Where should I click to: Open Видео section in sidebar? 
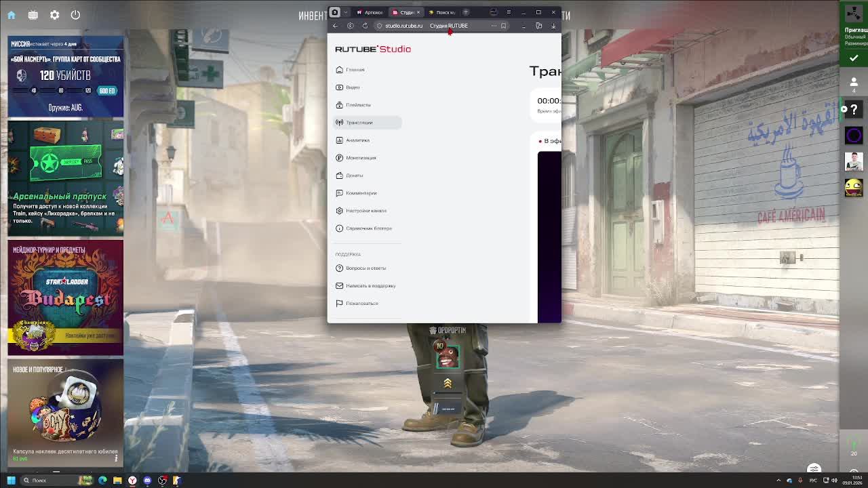[367, 87]
